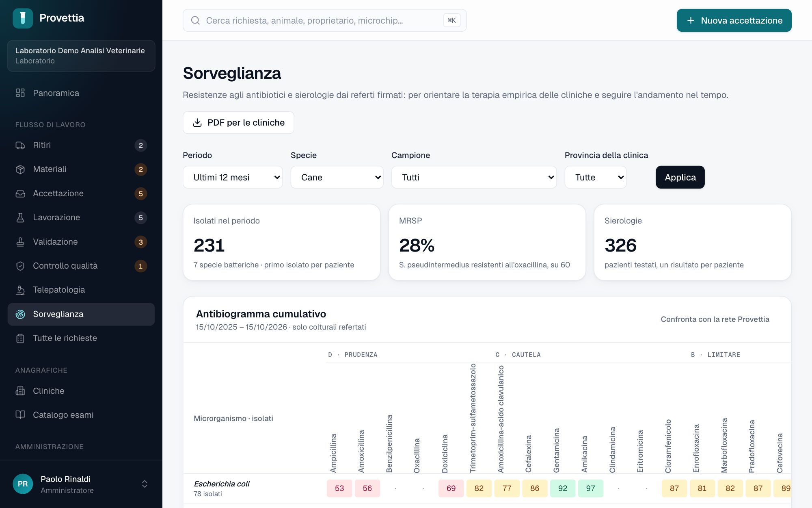Click the Sierologie 326 card
The width and height of the screenshot is (812, 508).
pos(692,242)
